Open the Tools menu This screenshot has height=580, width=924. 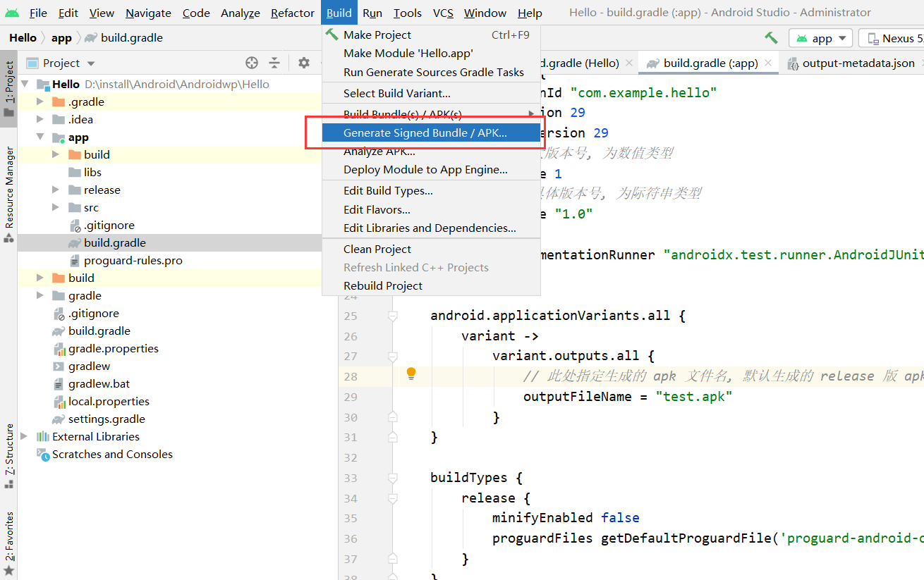pos(408,13)
